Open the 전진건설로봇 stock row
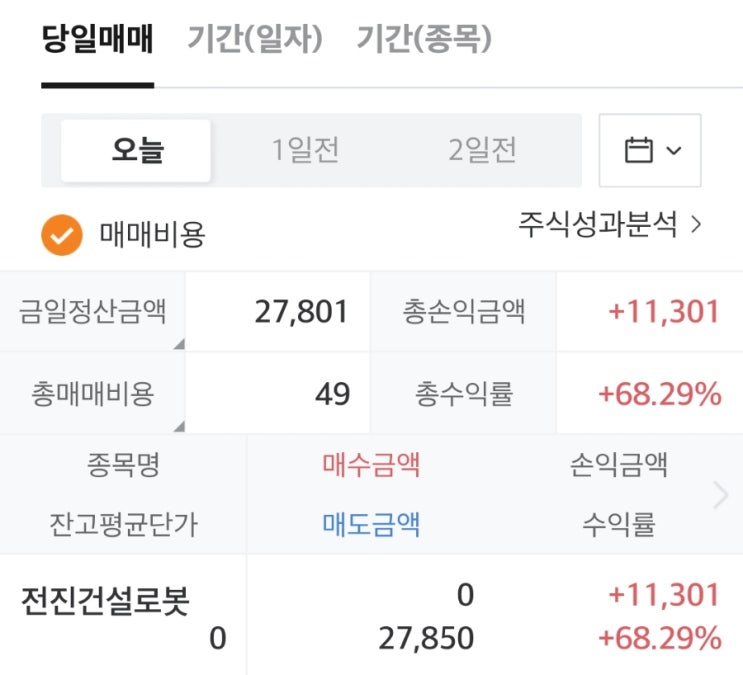Screen dimensions: 743x675 point(105,602)
